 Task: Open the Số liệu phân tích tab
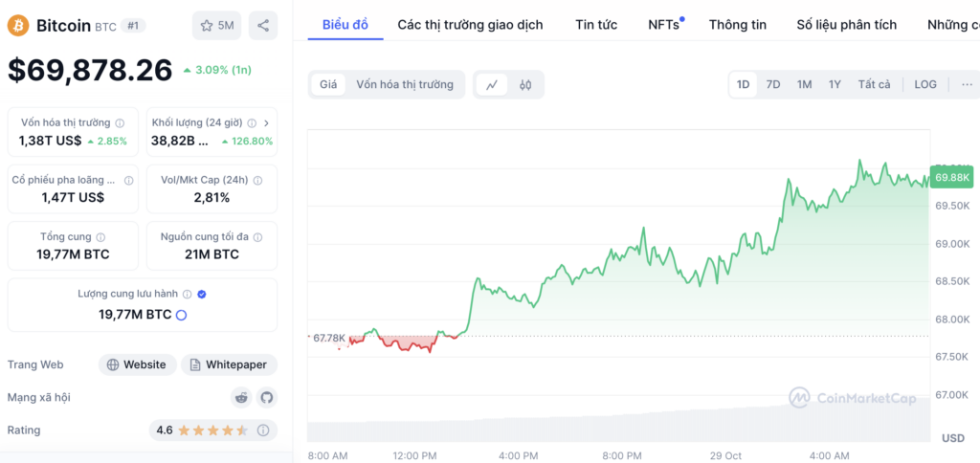[x=846, y=25]
